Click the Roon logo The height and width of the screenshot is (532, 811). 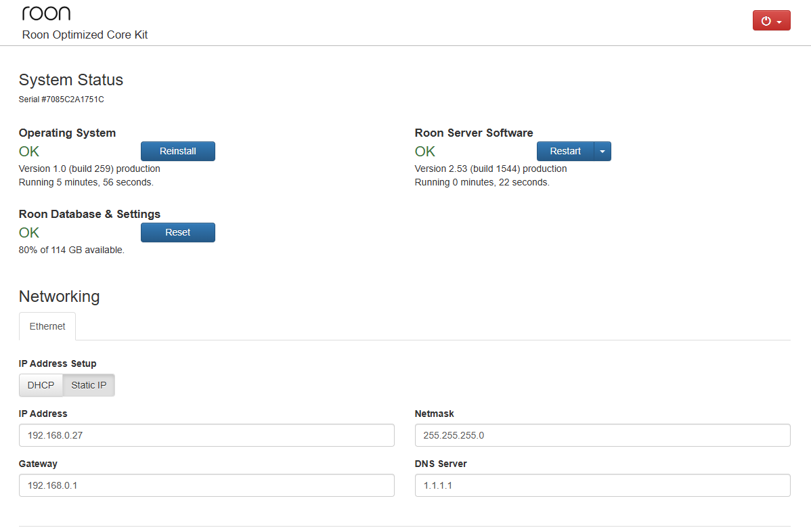[46, 12]
